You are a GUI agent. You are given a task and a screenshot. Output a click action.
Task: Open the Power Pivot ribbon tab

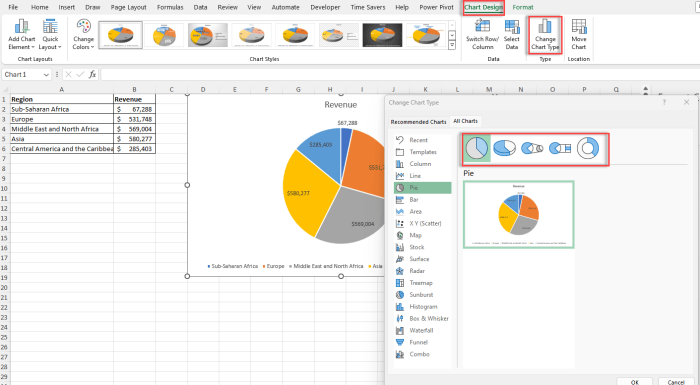436,7
